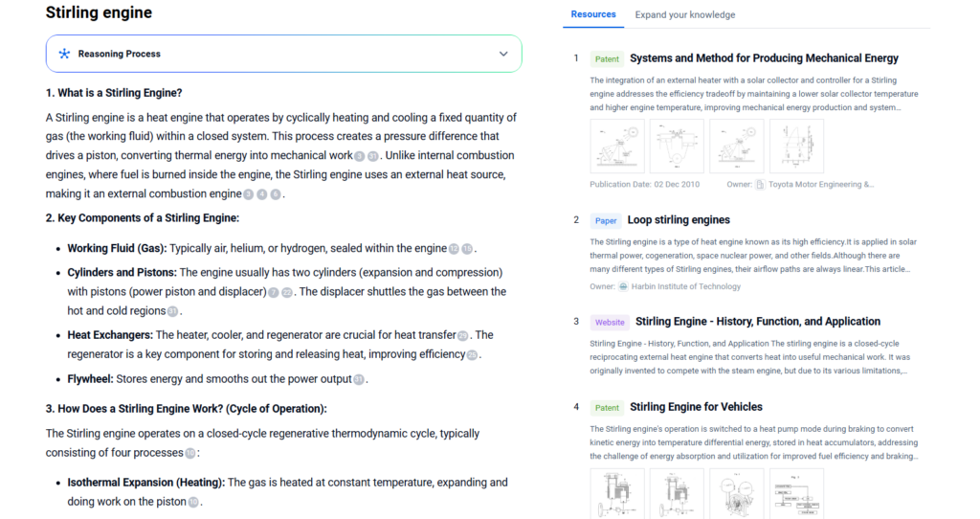Expand the Reasoning Process chevron

(x=503, y=54)
